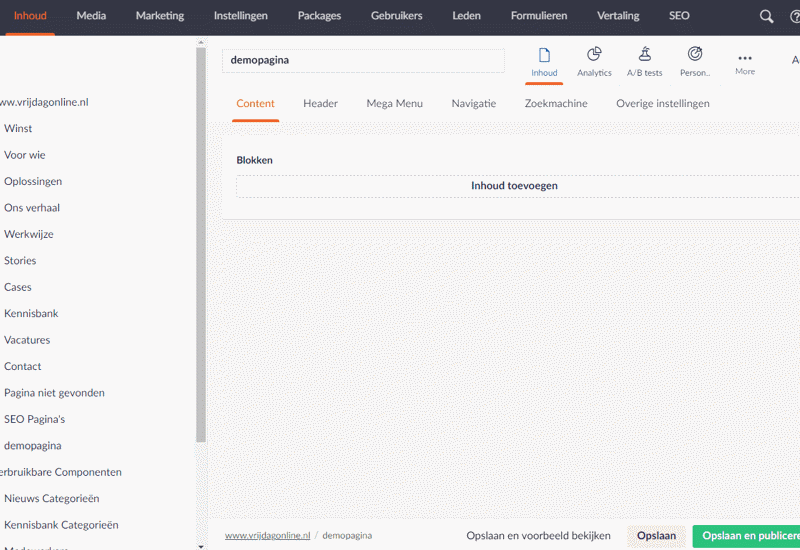The image size is (800, 550).
Task: Open the Overige instellingen tab
Action: (662, 104)
